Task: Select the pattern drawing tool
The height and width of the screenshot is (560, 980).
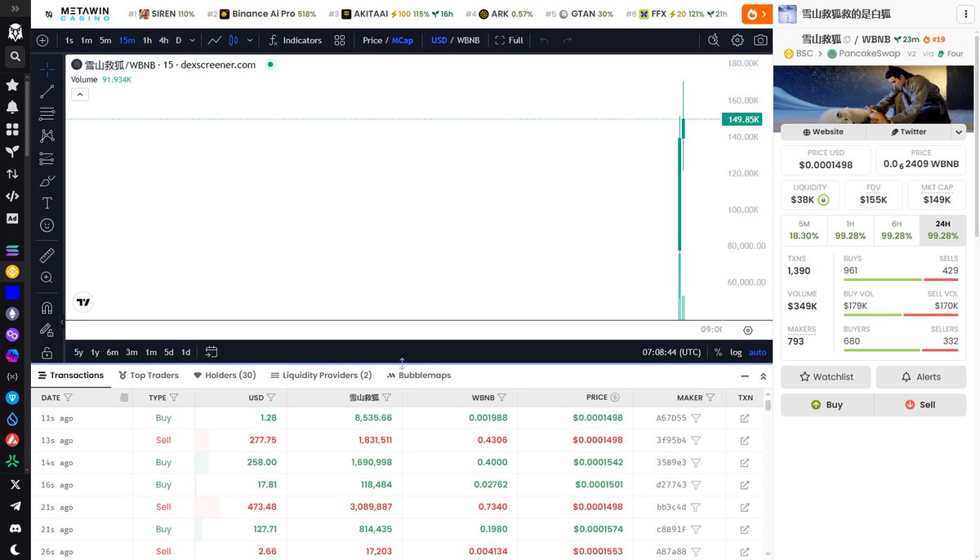Action: [x=47, y=136]
